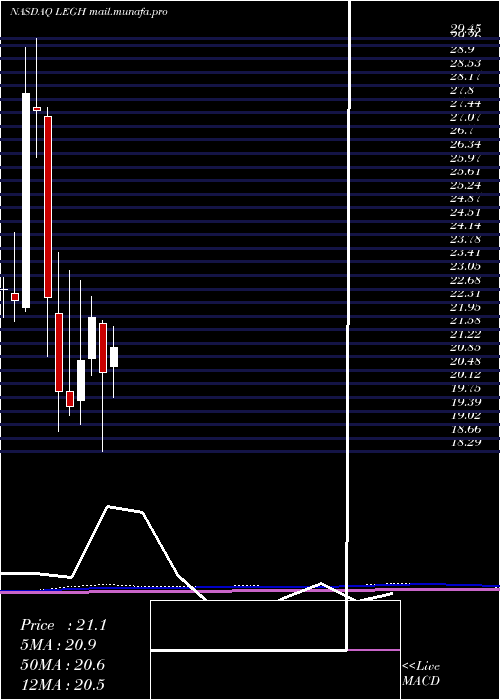
Task: Click the 27.44 price axis label
Action: pyautogui.click(x=465, y=103)
